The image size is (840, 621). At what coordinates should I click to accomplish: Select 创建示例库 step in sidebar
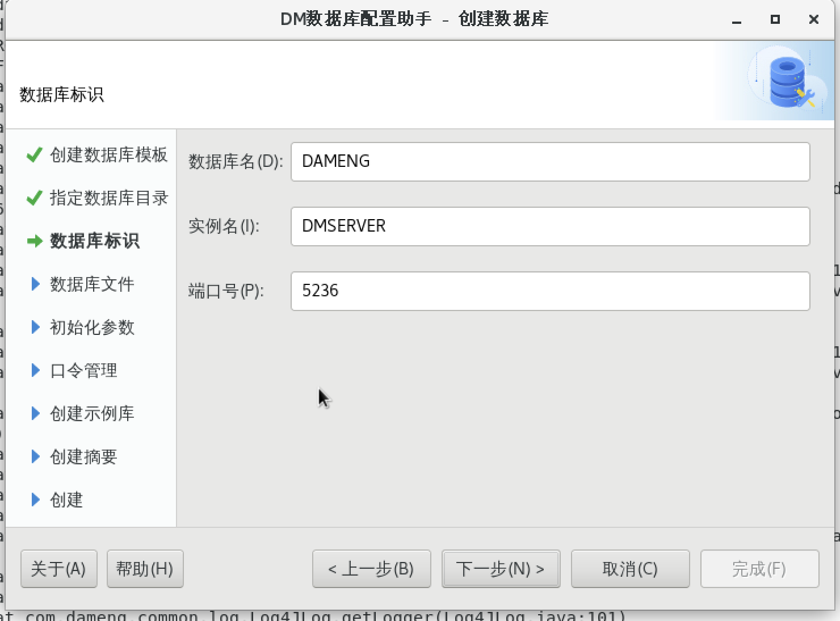click(92, 413)
